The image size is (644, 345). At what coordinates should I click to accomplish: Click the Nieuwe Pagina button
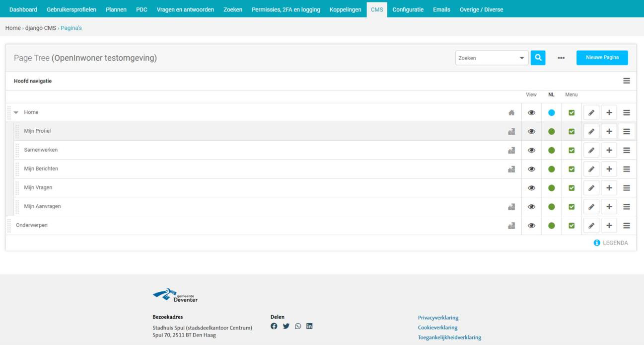coord(602,58)
